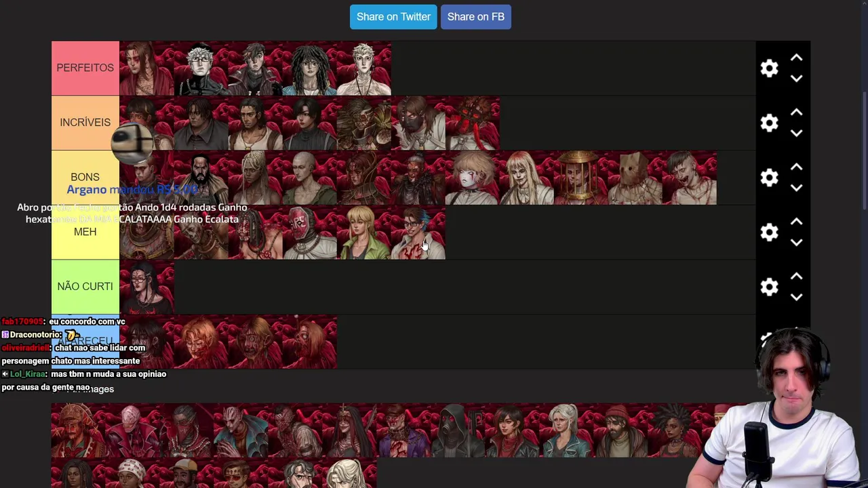The width and height of the screenshot is (868, 488).
Task: Pick red-eyed horned creature in INCRÍVEIS
Action: tap(473, 123)
